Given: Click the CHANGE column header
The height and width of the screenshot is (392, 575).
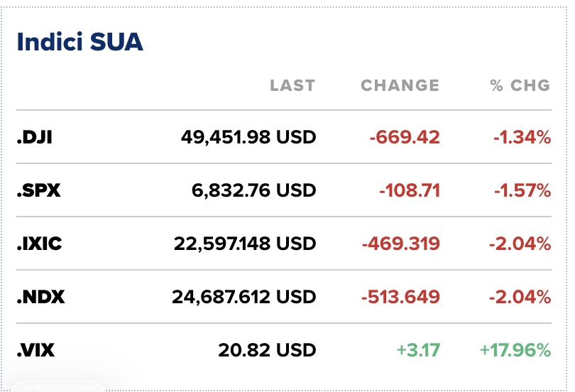Looking at the screenshot, I should 400,86.
